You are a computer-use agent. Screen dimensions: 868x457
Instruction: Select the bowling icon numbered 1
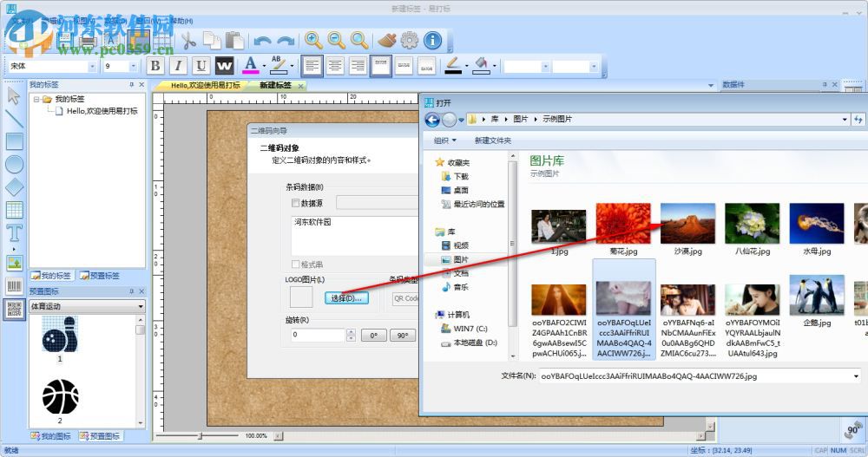(x=61, y=336)
